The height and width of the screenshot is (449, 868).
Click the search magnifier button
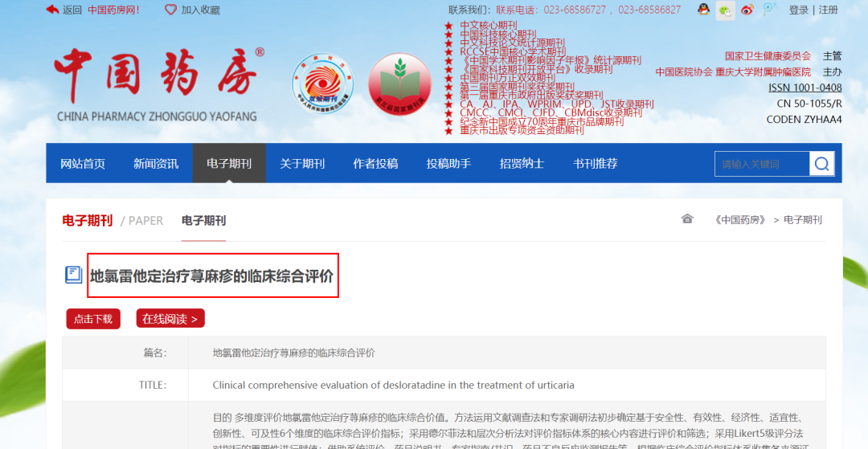coord(822,164)
